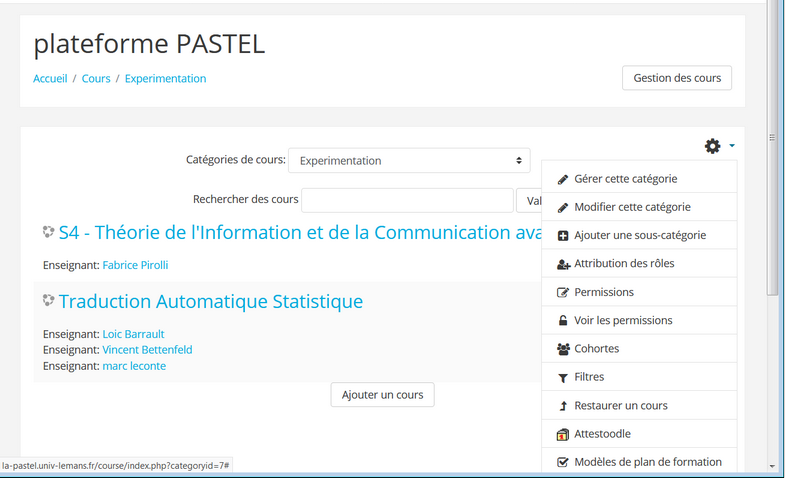785x478 pixels.
Task: Open teacher Fabrice Pirolli profile
Action: click(135, 265)
